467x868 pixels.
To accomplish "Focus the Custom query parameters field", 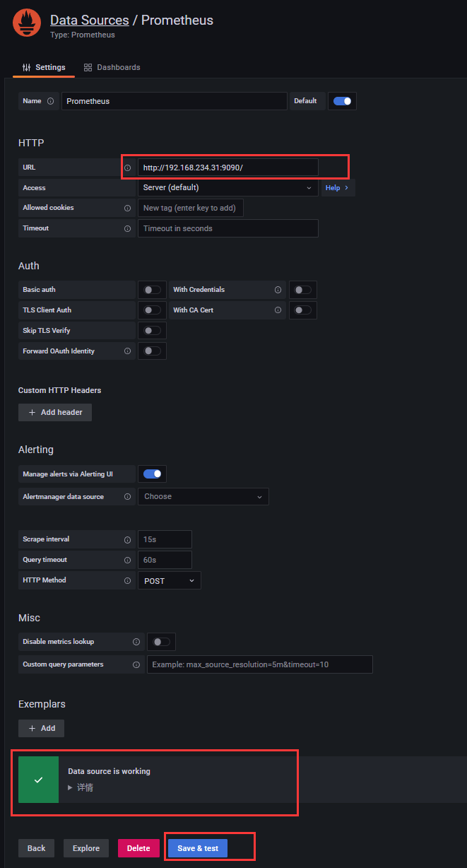I will click(259, 664).
